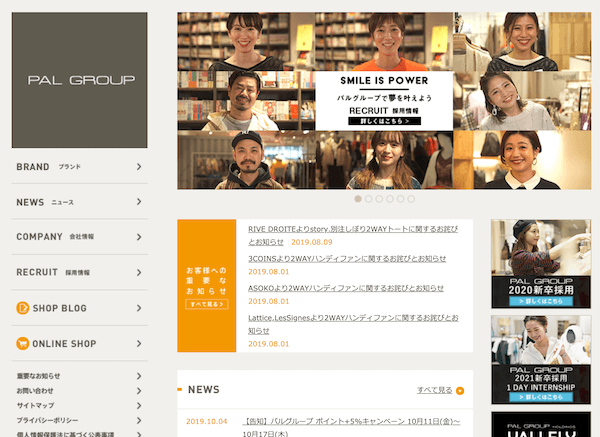This screenshot has height=437, width=600.
Task: Click the chevron in the sidebar RECRUIT row
Action: pos(139,272)
